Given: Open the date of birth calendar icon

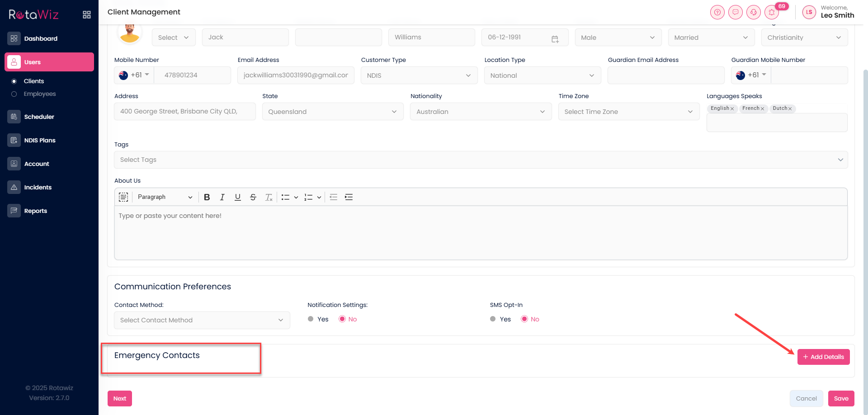Looking at the screenshot, I should point(555,39).
